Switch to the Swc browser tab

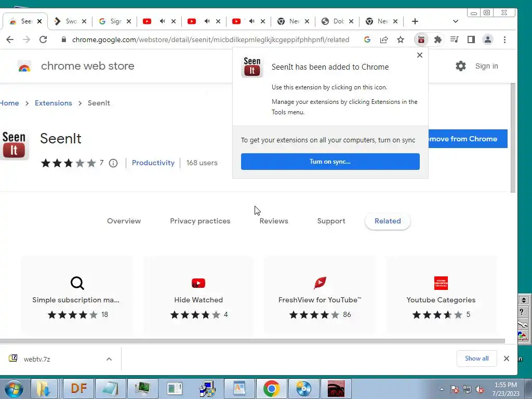tap(70, 21)
